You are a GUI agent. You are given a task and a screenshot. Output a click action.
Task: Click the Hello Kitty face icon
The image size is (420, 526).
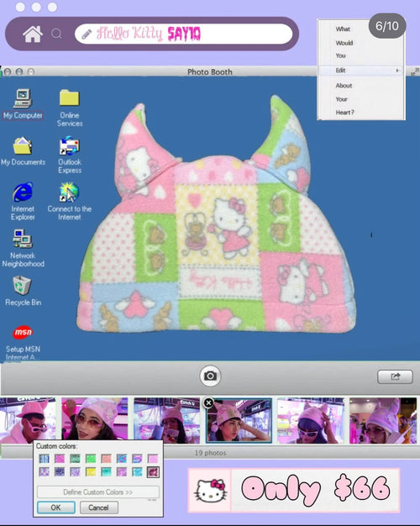click(x=210, y=490)
